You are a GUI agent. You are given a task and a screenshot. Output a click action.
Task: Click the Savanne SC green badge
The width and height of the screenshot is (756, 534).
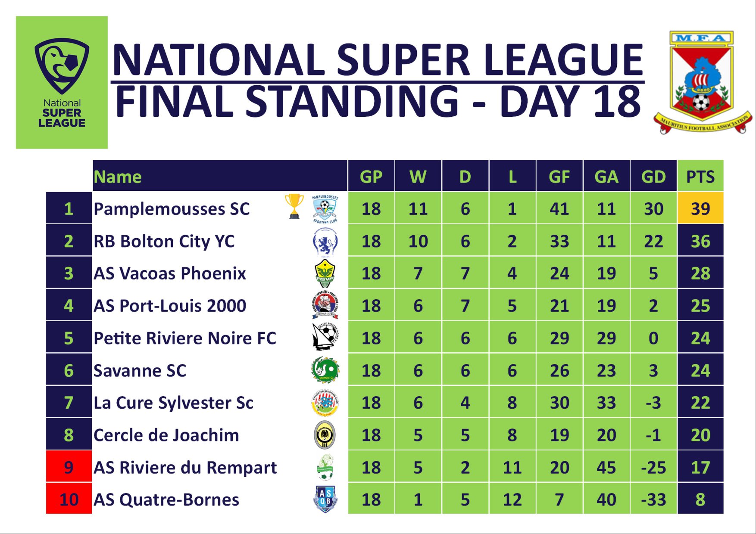click(325, 370)
